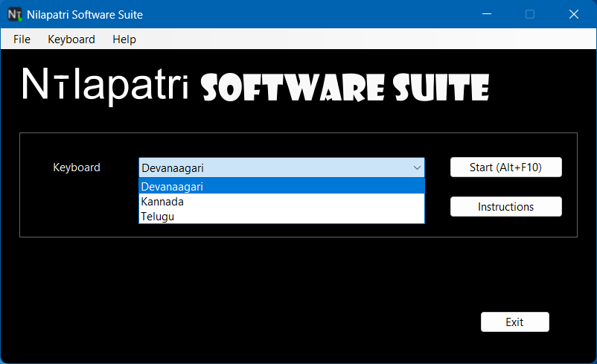Image resolution: width=597 pixels, height=364 pixels.
Task: Open the Instructions button
Action: click(505, 207)
